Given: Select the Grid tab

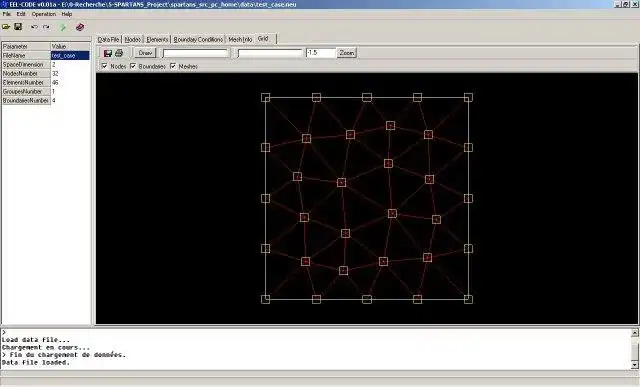Looking at the screenshot, I should point(266,38).
